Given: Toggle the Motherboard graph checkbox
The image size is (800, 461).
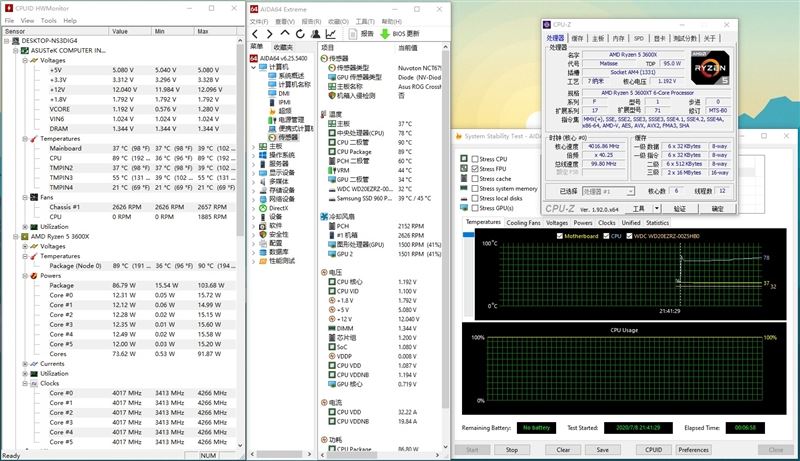Looking at the screenshot, I should click(x=560, y=236).
